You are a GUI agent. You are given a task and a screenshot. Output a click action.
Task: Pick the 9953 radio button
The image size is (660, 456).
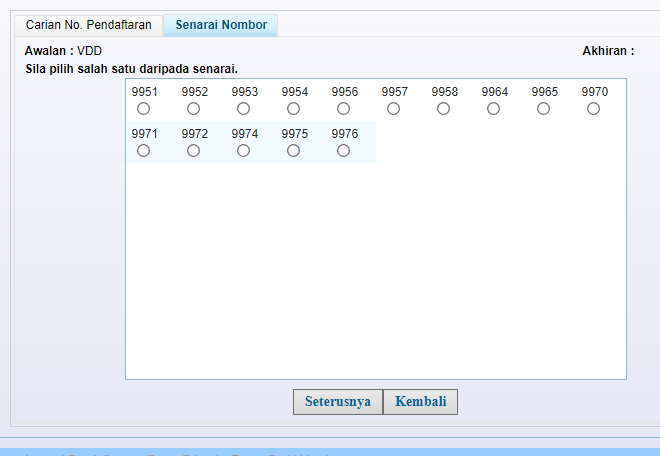click(x=244, y=109)
